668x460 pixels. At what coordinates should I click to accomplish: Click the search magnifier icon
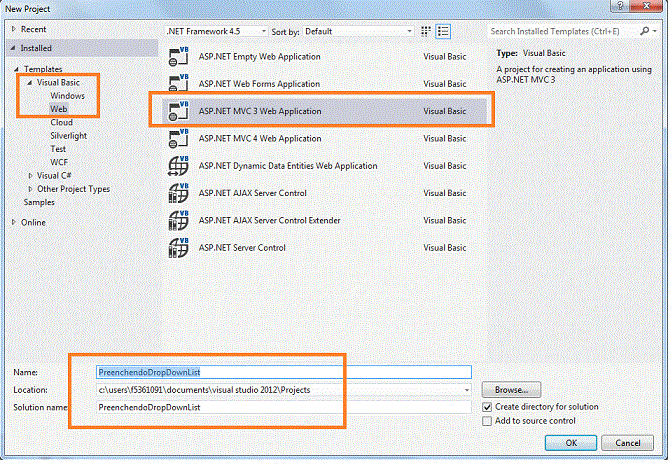coord(645,31)
